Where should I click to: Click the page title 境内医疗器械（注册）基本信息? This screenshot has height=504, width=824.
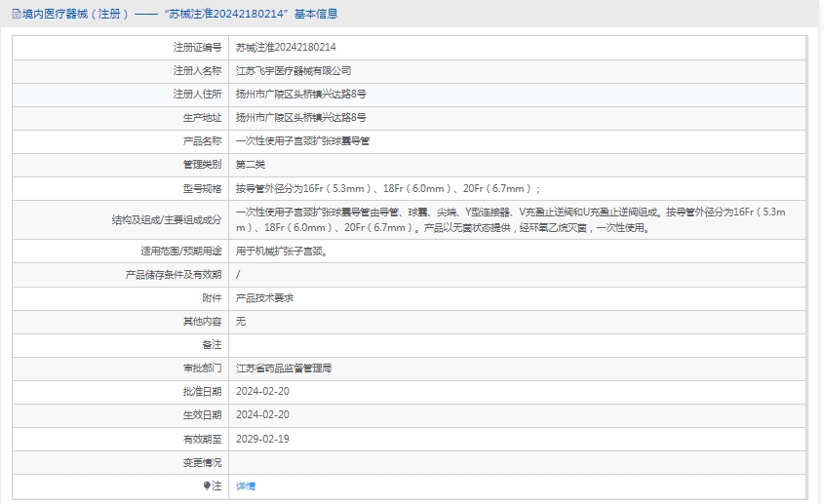point(176,14)
